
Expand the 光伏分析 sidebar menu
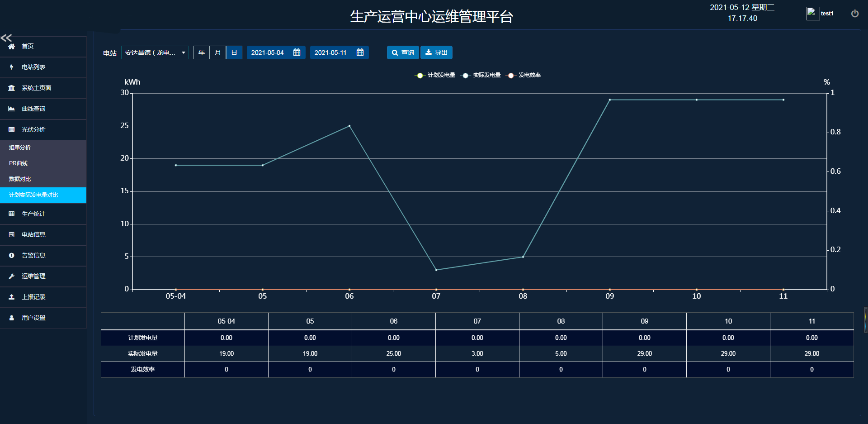tap(33, 130)
